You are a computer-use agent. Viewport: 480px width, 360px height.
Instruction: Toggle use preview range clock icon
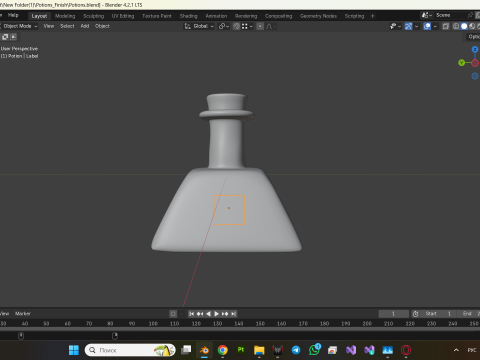(x=415, y=314)
